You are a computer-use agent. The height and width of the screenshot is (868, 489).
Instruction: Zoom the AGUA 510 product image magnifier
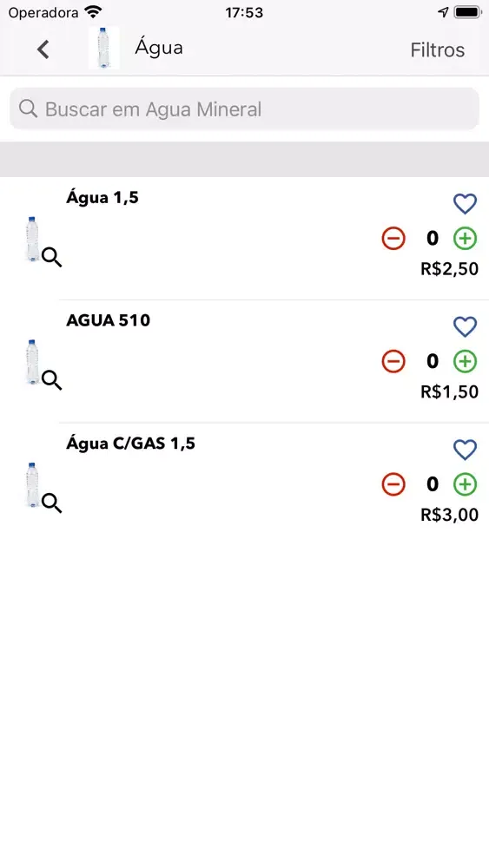51,380
